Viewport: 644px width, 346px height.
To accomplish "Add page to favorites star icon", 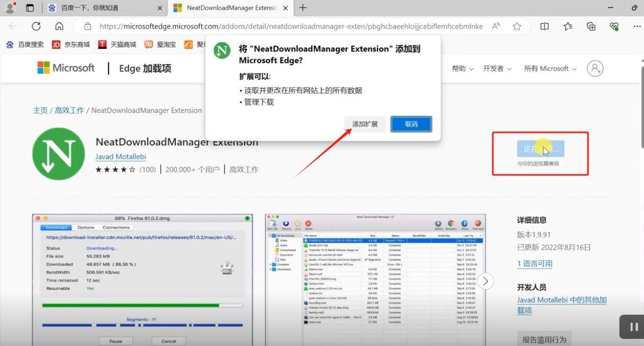I will (516, 26).
